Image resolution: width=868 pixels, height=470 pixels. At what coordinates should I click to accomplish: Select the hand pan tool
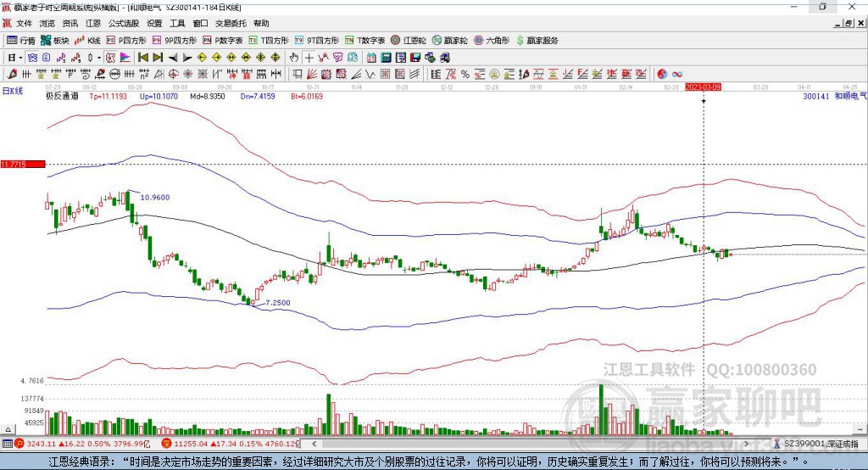[x=294, y=58]
